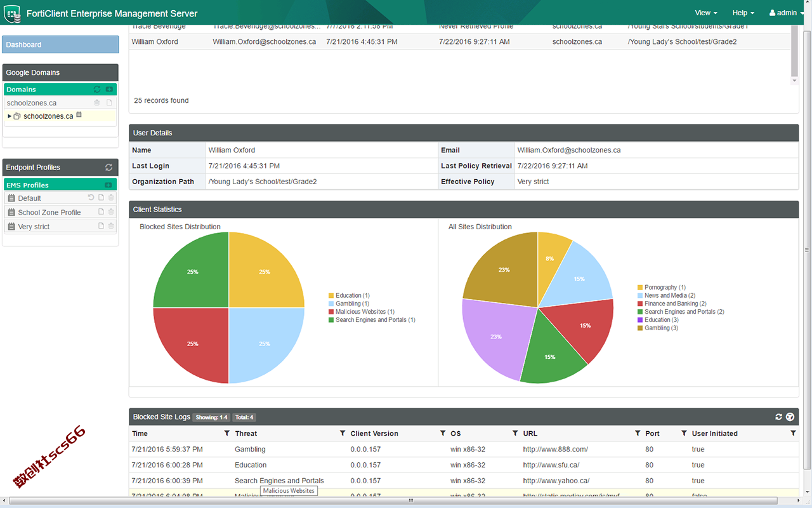
Task: Open the page icon on the schoolzones.ca domain row
Action: (109, 103)
